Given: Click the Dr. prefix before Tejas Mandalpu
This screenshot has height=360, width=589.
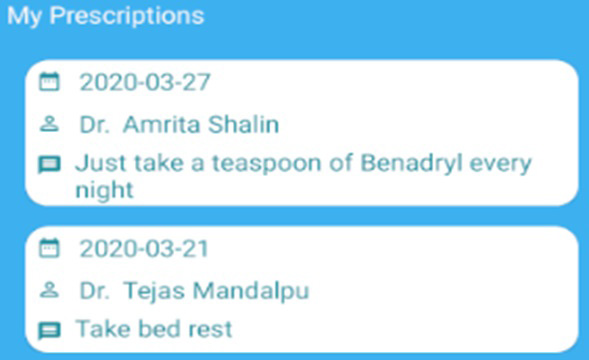Looking at the screenshot, I should click(x=95, y=290).
